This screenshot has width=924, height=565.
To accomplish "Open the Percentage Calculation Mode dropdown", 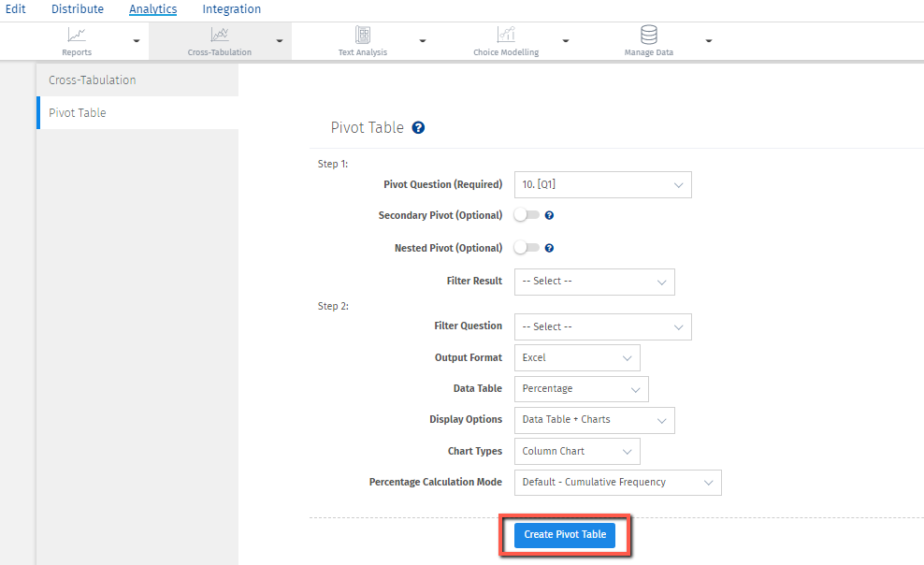I will click(617, 483).
